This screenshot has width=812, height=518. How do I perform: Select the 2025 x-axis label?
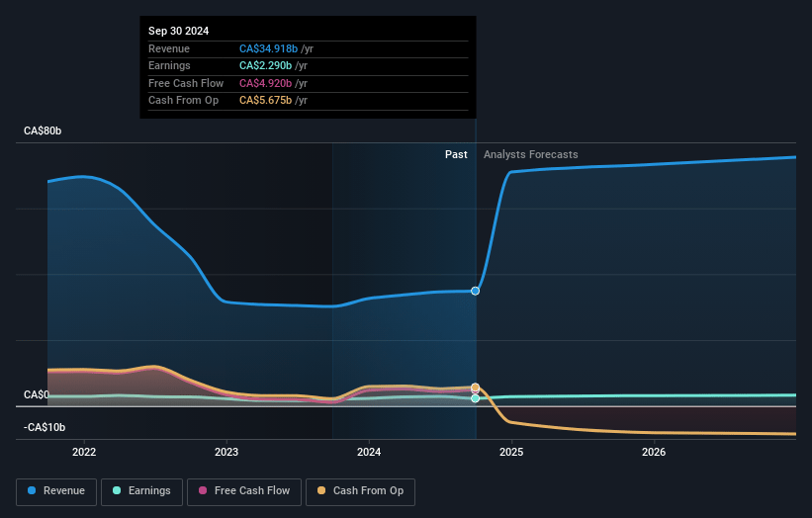(511, 452)
